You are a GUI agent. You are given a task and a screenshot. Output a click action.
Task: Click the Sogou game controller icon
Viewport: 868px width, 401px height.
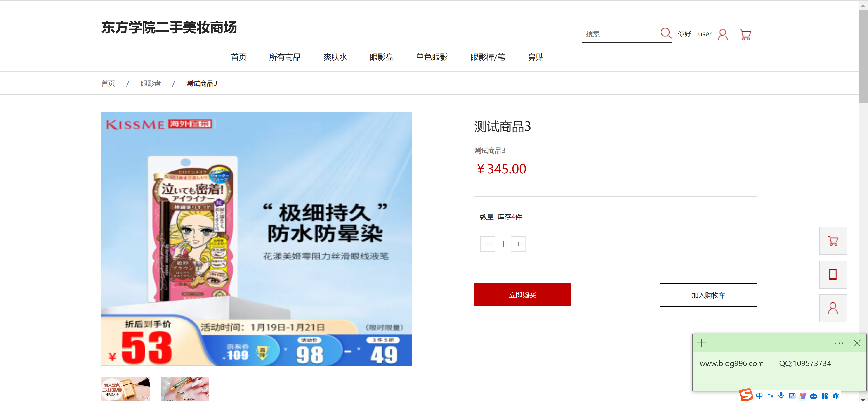(x=814, y=396)
